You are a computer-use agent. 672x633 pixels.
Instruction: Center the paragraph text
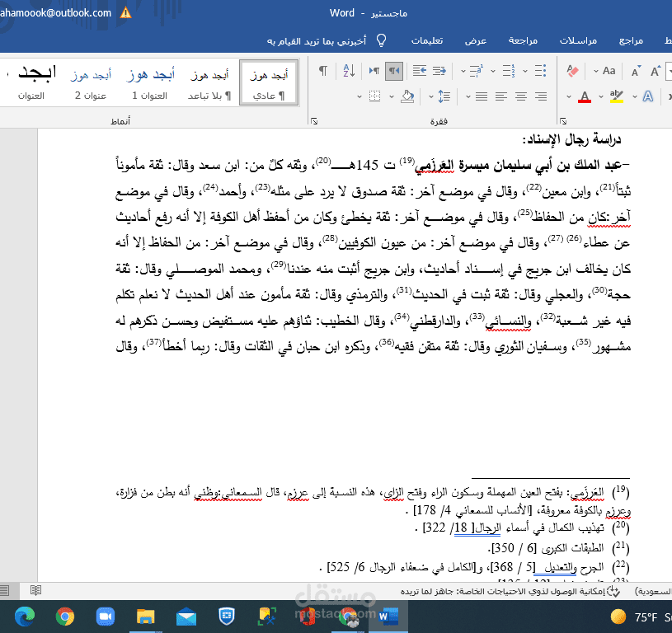tap(521, 96)
